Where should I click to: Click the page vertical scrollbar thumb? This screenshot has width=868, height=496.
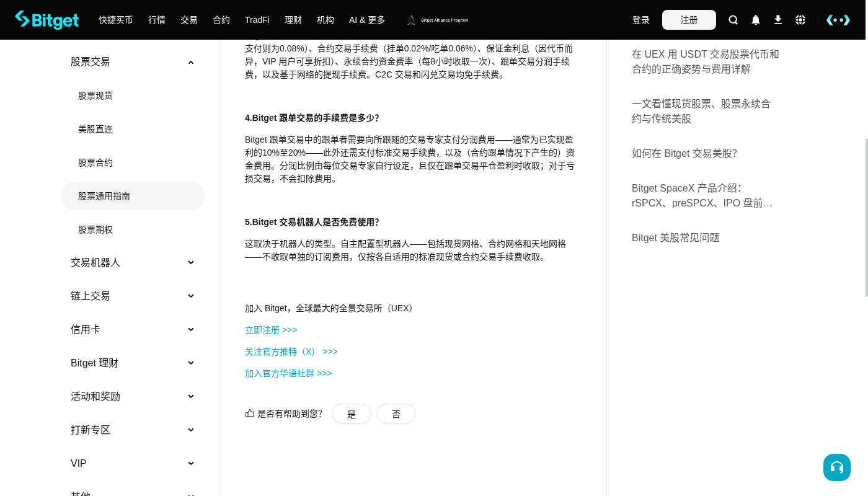tap(867, 218)
